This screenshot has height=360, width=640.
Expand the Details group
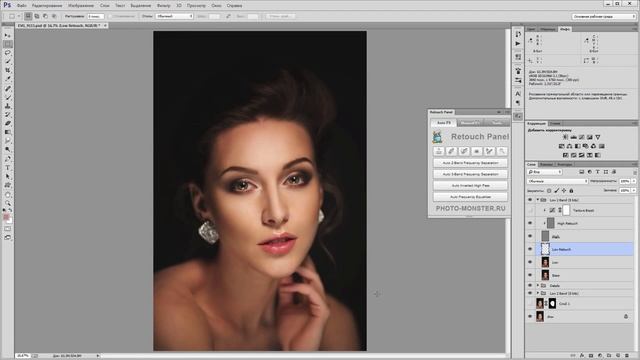coord(538,285)
